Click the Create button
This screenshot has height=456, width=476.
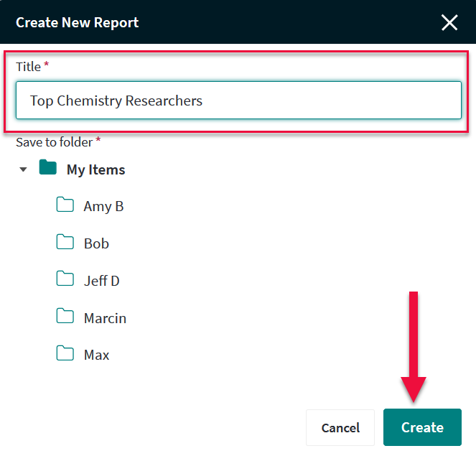pos(422,428)
